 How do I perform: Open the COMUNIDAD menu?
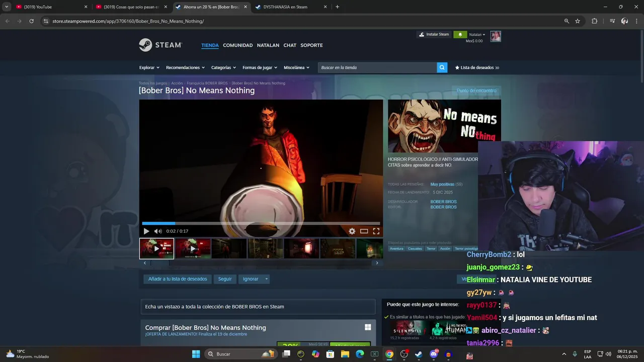click(237, 45)
